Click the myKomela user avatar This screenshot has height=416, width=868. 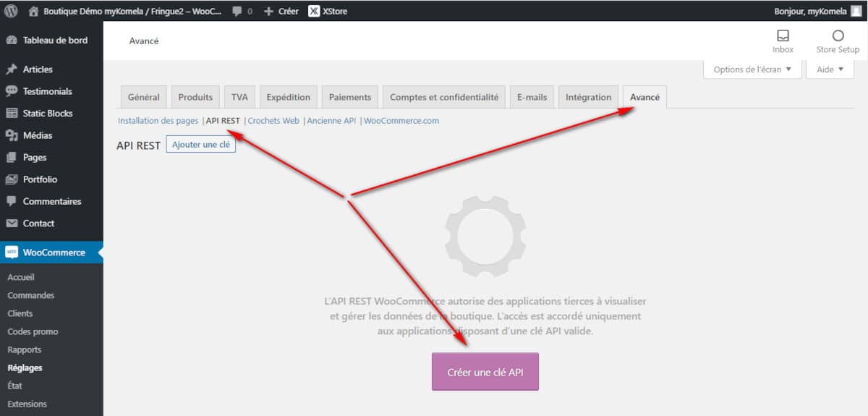click(x=856, y=11)
